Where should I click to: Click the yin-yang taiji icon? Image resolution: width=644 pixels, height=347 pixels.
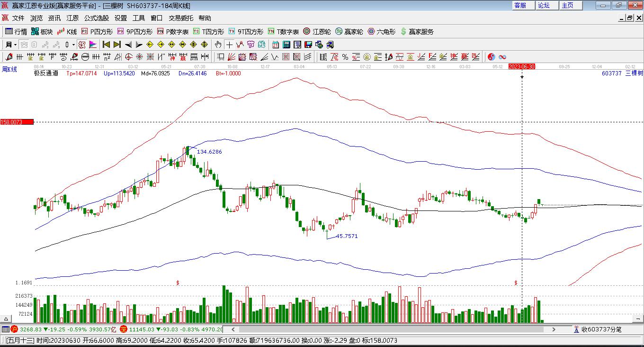point(492,57)
